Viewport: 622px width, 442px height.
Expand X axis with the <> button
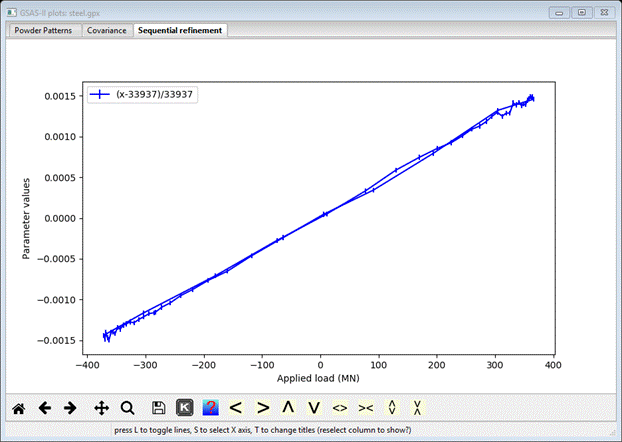coord(340,408)
